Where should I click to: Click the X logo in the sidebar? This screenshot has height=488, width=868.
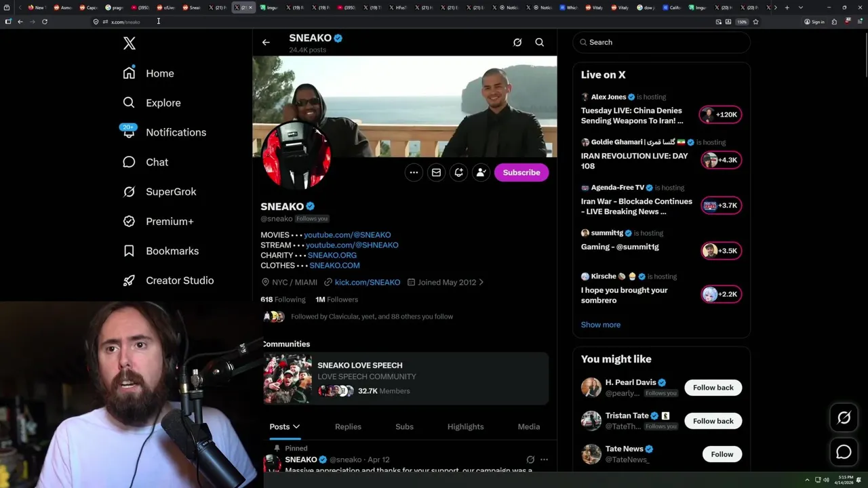pyautogui.click(x=130, y=43)
